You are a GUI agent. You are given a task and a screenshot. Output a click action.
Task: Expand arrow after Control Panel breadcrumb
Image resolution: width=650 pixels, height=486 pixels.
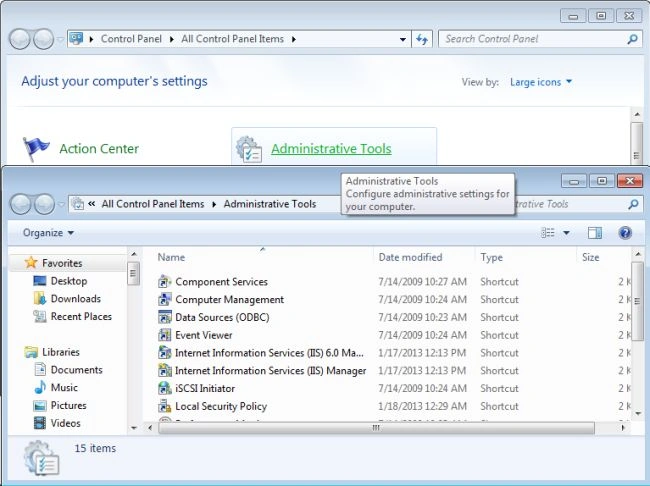tap(171, 39)
